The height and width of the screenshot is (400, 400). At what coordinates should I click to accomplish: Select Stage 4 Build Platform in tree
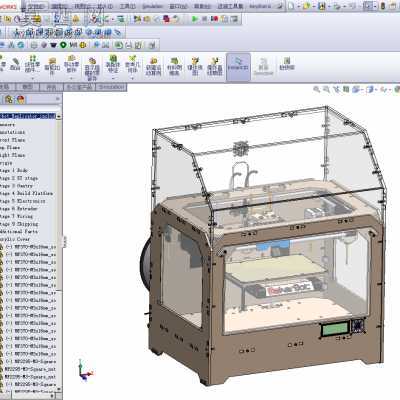coord(26,193)
